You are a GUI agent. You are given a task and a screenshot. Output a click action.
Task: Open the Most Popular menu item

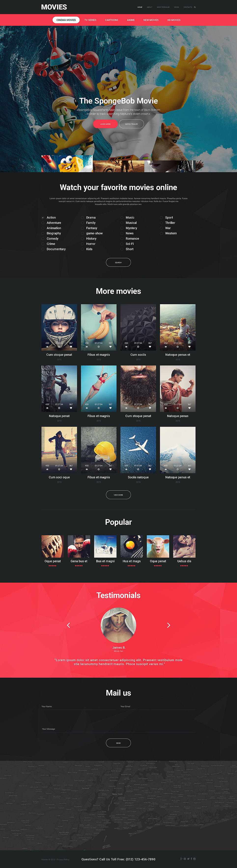coord(163,7)
